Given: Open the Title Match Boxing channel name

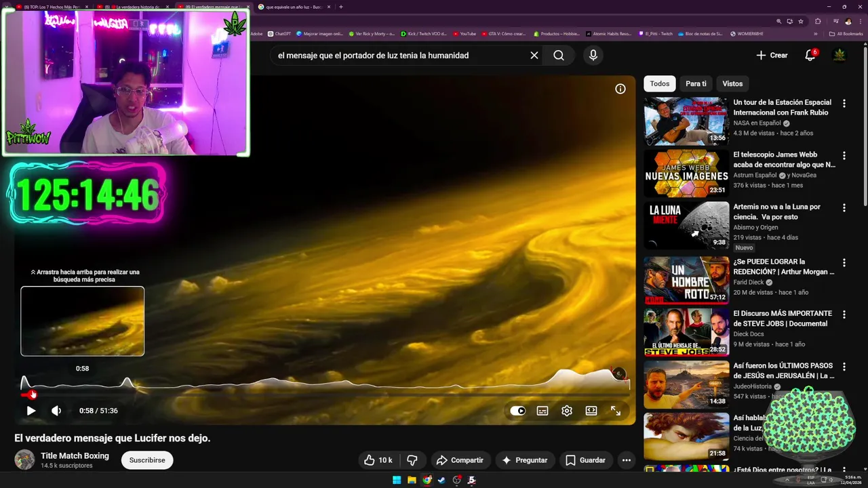Looking at the screenshot, I should (x=75, y=456).
